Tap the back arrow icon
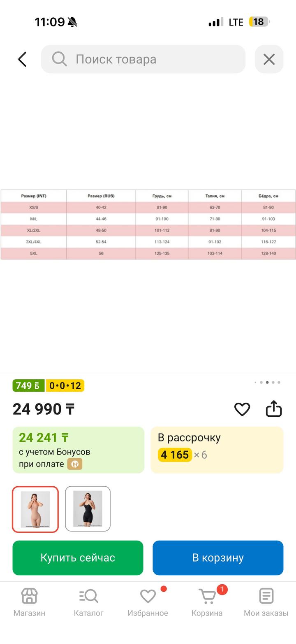Viewport: 296px width, 644px height. pyautogui.click(x=22, y=59)
